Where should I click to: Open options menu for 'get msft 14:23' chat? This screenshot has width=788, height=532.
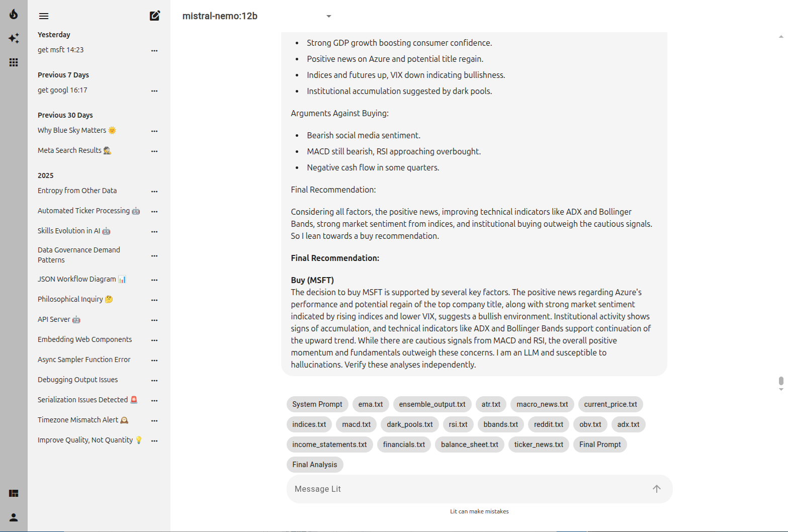[x=154, y=50]
